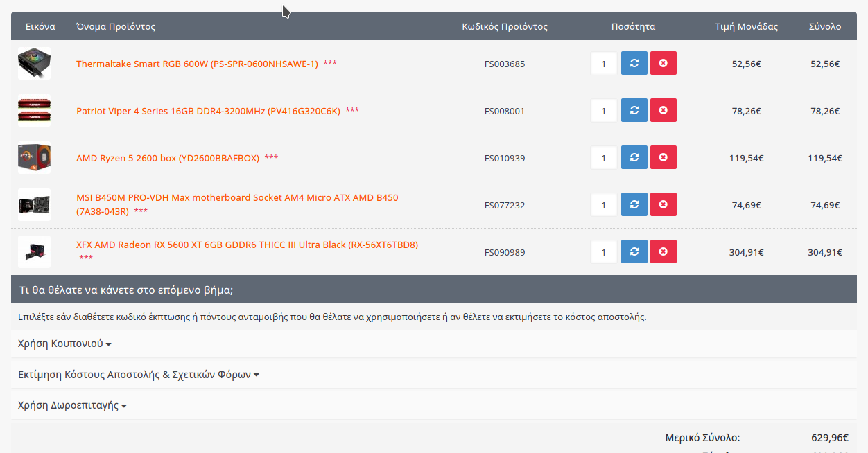Click XFX Radeon graphics card thumbnail
Image resolution: width=868 pixels, height=453 pixels.
(x=35, y=252)
